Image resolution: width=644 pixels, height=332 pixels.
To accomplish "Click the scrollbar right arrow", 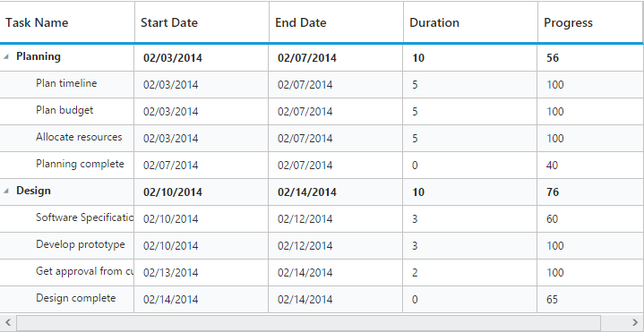I will point(635,322).
